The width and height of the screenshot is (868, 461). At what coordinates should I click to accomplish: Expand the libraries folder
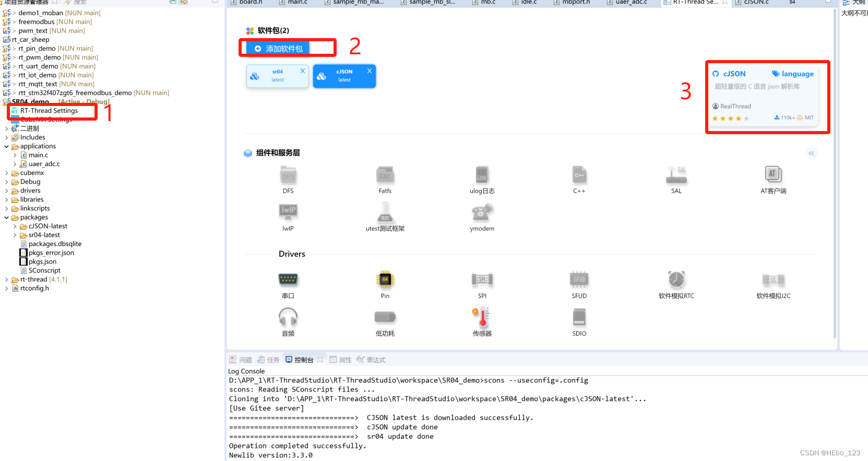tap(6, 199)
